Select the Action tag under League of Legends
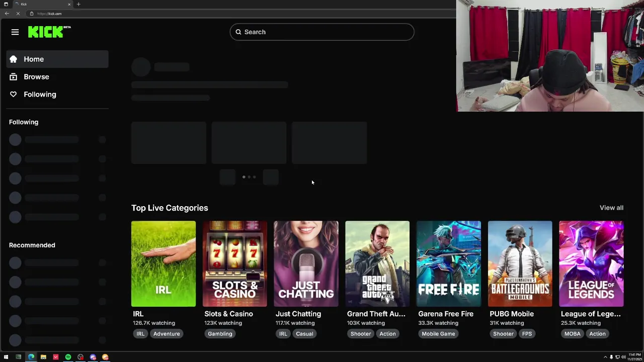Screen dimensions: 644x362 pos(597,334)
